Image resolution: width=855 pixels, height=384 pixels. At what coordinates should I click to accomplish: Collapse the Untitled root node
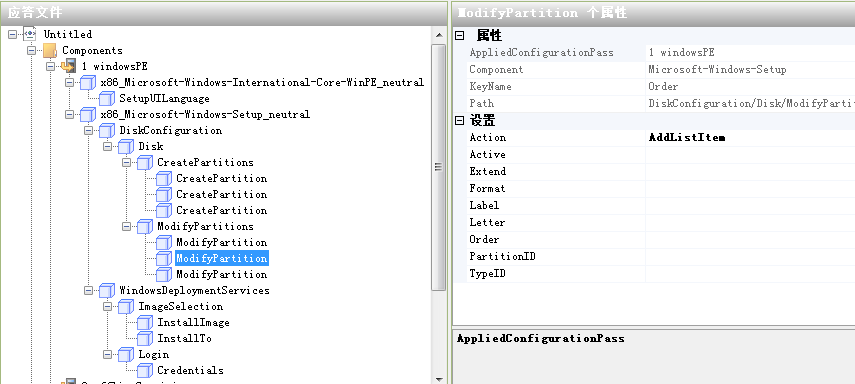[x=13, y=34]
